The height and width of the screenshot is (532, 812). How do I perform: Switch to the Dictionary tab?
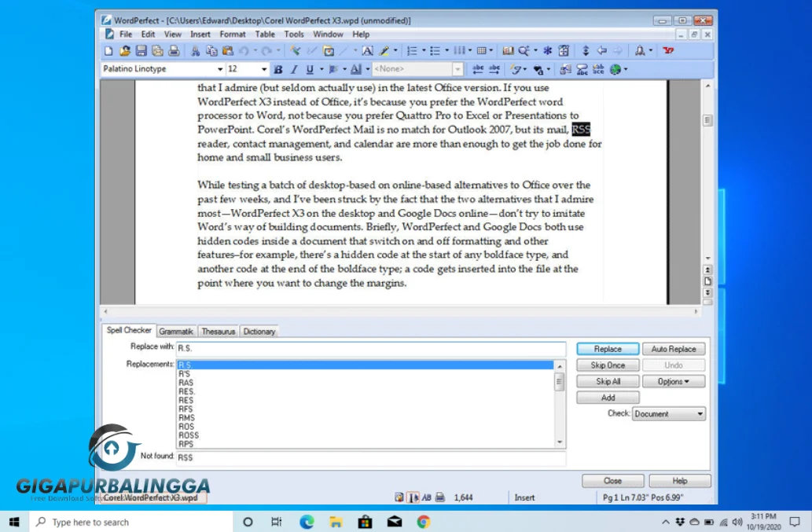(259, 331)
